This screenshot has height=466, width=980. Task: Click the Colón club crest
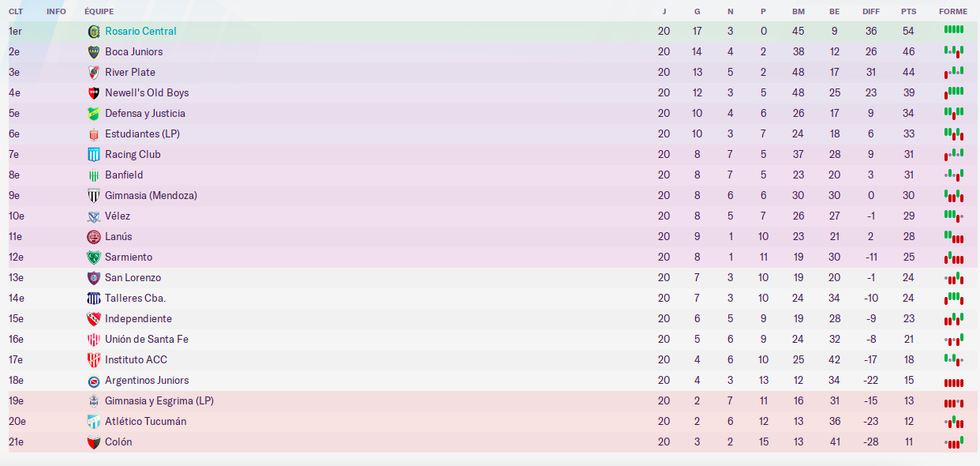pyautogui.click(x=94, y=442)
